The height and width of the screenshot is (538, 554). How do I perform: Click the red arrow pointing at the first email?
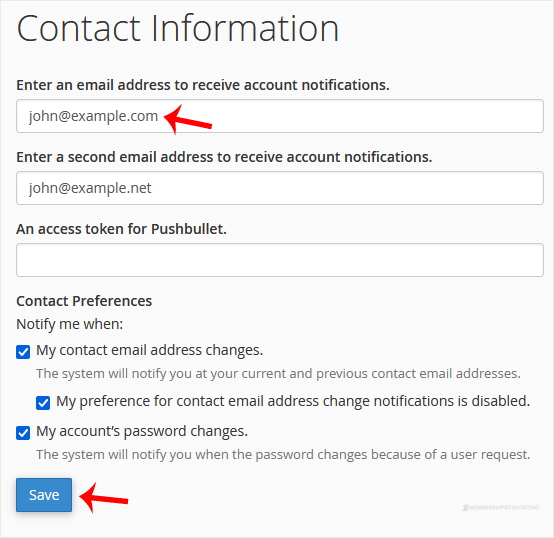pyautogui.click(x=188, y=120)
